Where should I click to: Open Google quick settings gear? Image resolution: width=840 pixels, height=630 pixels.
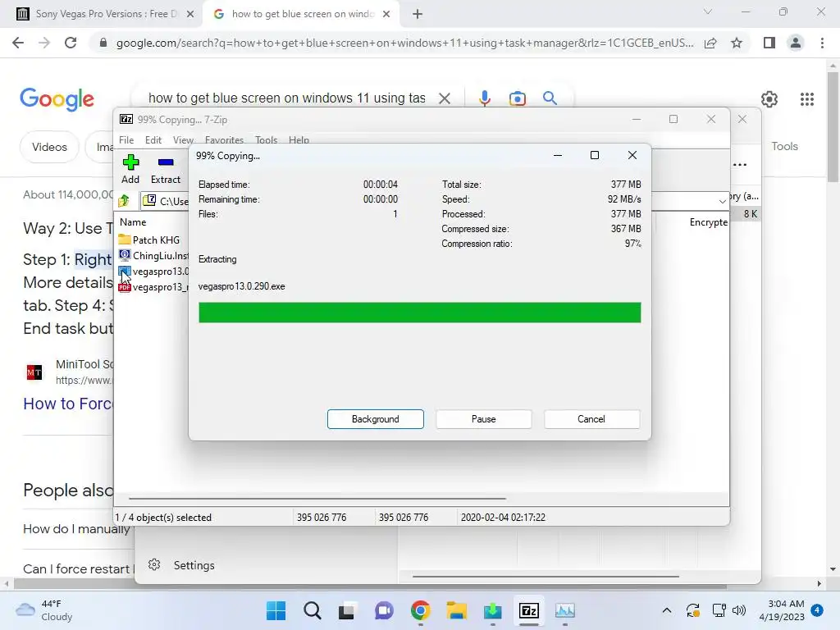(x=769, y=99)
